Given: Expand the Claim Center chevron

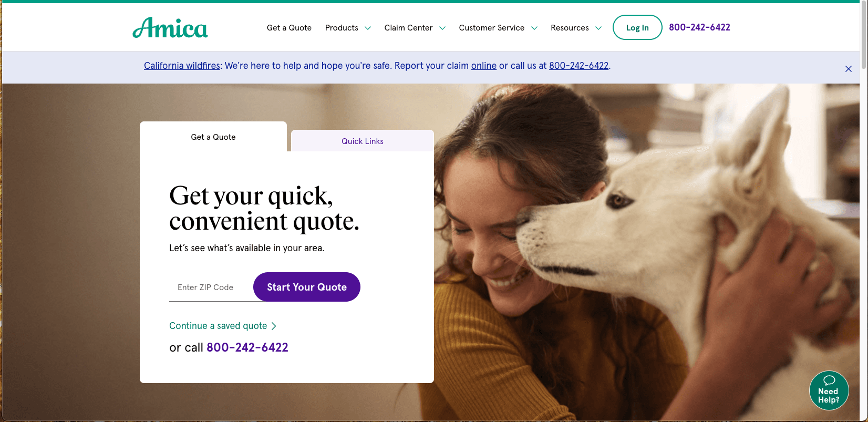Looking at the screenshot, I should (442, 28).
